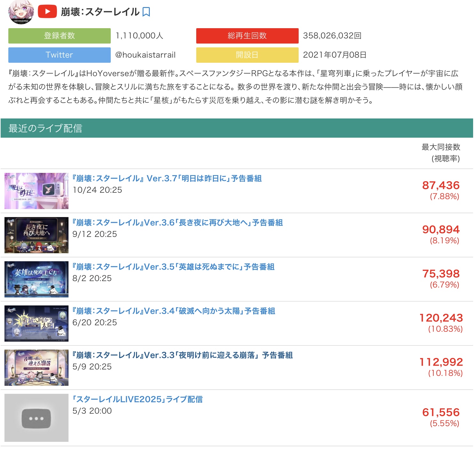Bookmark the 崩壊:スターレイル channel
Viewport: 476px width, 454px height.
(146, 12)
